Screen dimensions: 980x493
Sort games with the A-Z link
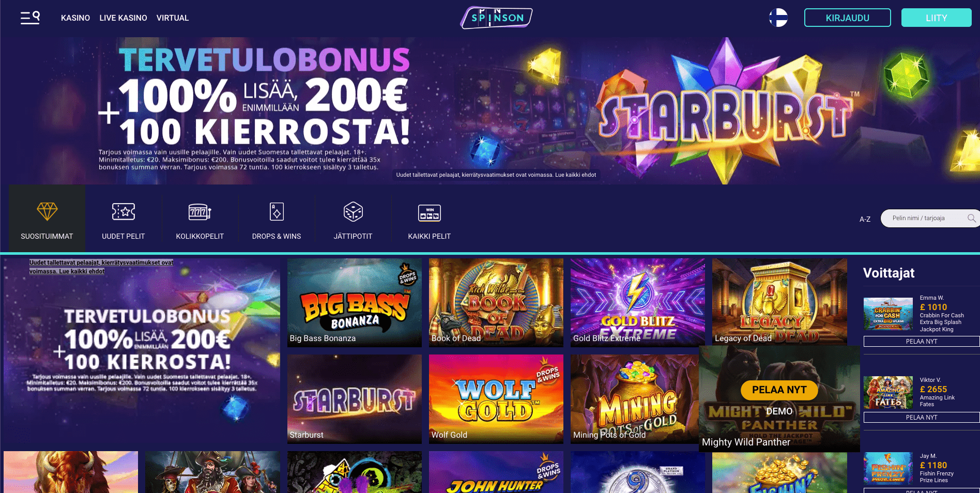[865, 219]
